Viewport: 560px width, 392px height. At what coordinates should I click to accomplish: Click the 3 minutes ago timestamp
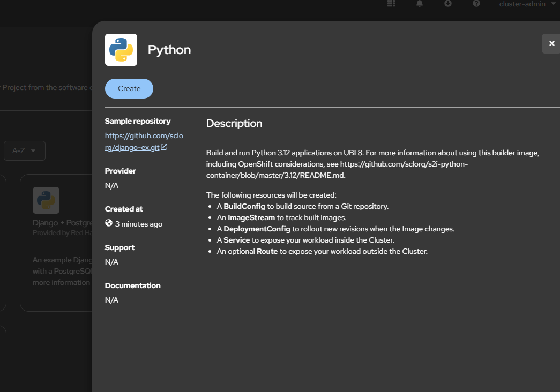pos(139,224)
